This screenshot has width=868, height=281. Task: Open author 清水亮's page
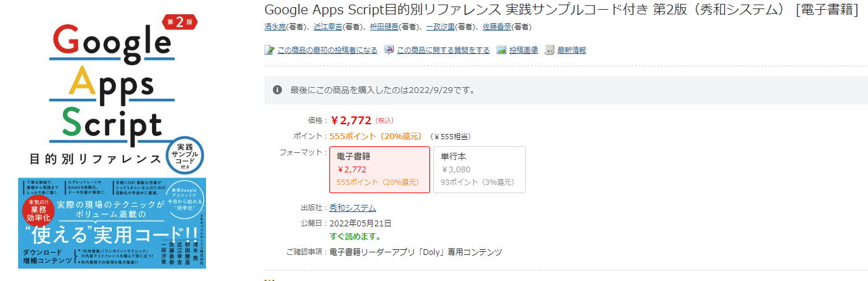(275, 27)
